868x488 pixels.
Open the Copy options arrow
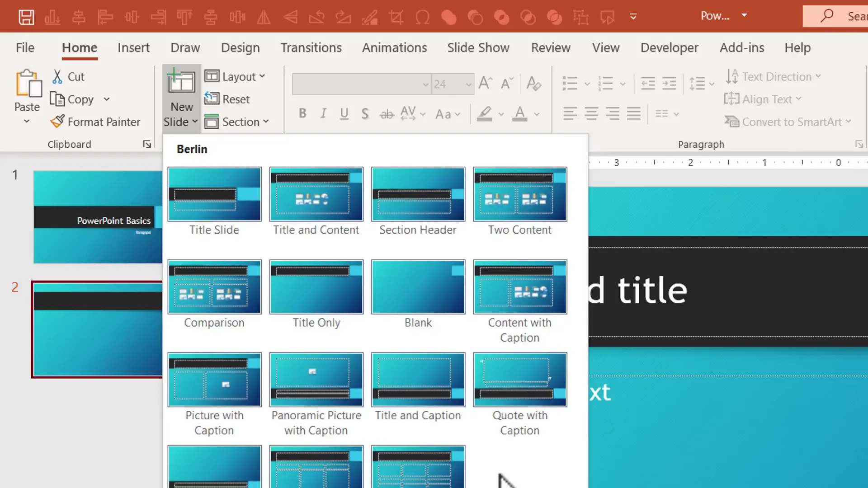point(107,99)
